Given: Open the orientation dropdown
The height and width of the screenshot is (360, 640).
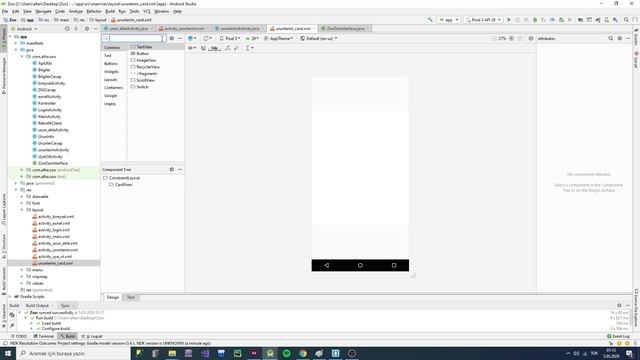Looking at the screenshot, I should 207,38.
